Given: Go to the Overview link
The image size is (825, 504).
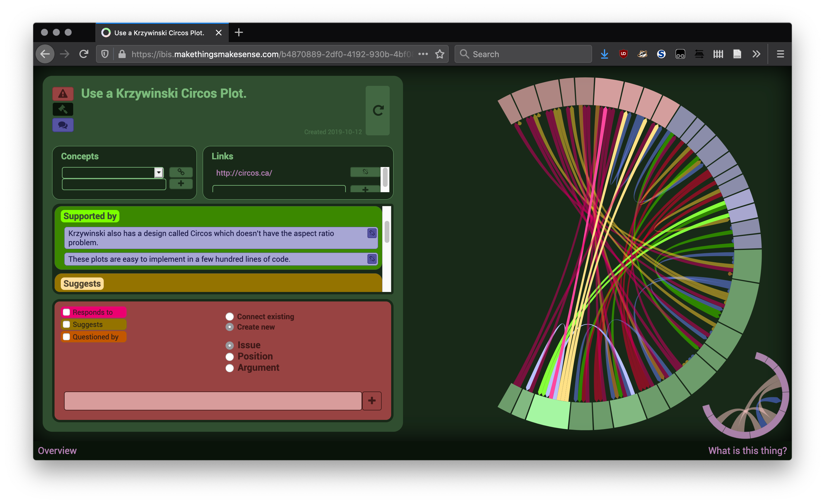Looking at the screenshot, I should tap(57, 450).
